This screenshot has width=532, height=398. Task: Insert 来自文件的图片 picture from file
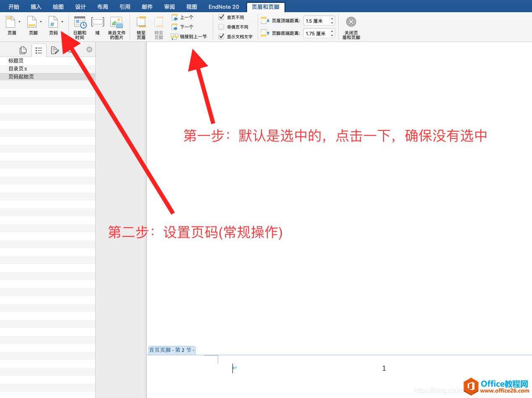[x=117, y=28]
